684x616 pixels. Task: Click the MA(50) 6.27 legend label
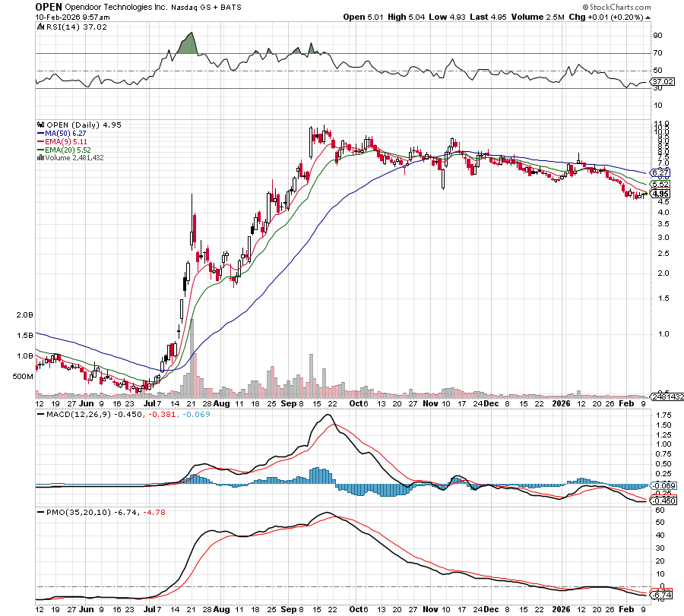pos(65,134)
